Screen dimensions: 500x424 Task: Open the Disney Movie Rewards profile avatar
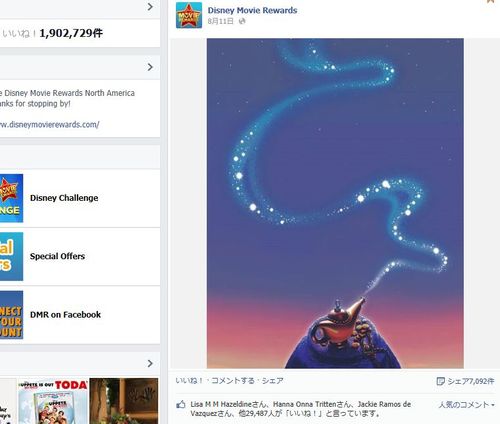pyautogui.click(x=189, y=15)
